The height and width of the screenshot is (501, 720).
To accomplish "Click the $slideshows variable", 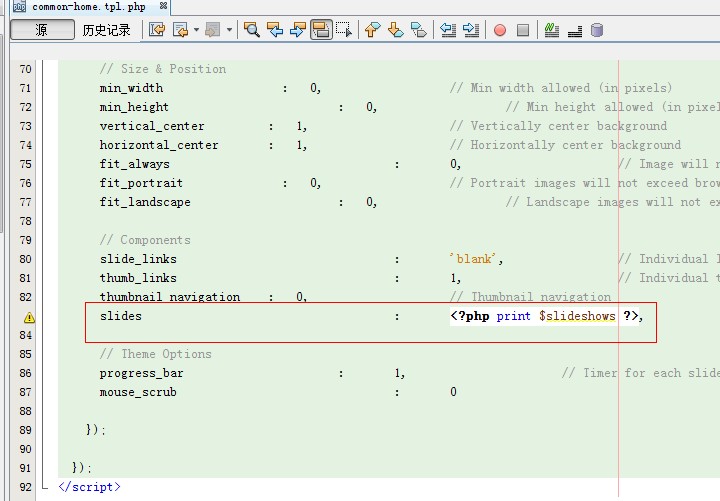I will point(577,316).
